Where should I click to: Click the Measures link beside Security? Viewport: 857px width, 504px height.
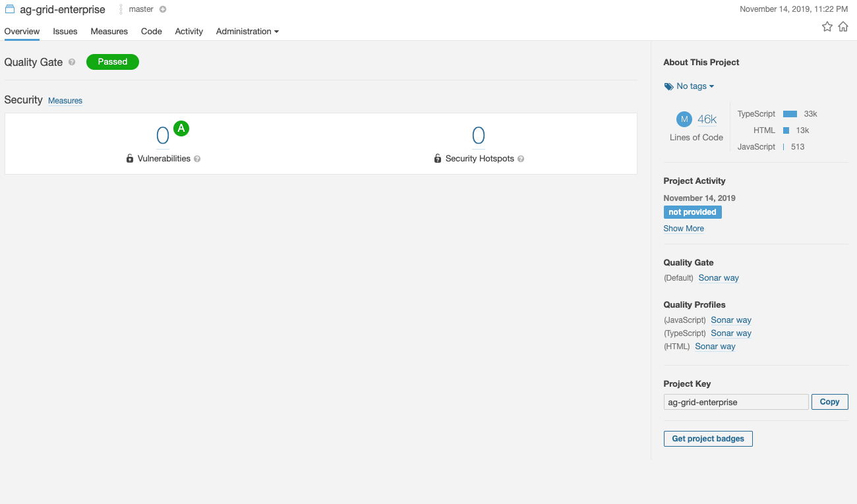click(x=65, y=101)
